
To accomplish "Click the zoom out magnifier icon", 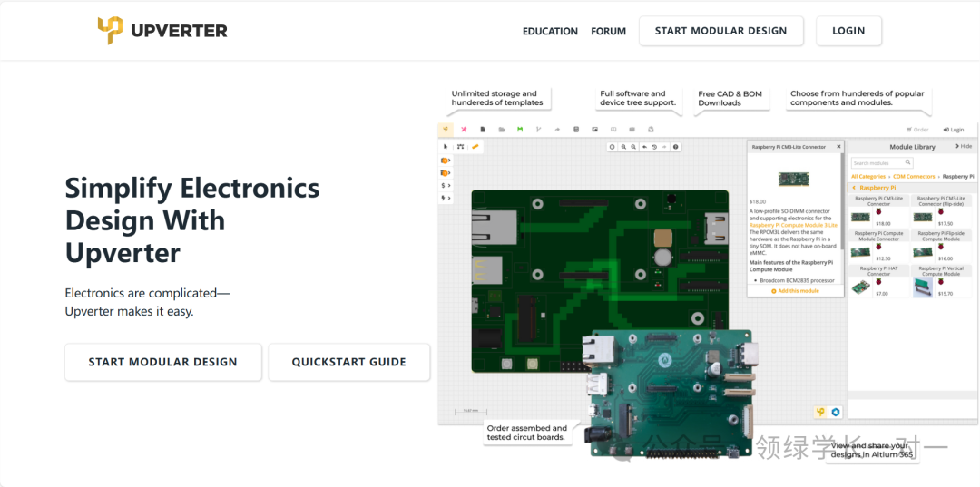I will [x=633, y=147].
